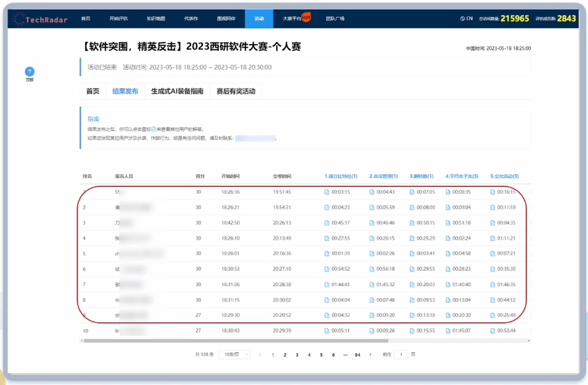588x385 pixels.
Task: Go to next page with the arrow
Action: tap(370, 354)
